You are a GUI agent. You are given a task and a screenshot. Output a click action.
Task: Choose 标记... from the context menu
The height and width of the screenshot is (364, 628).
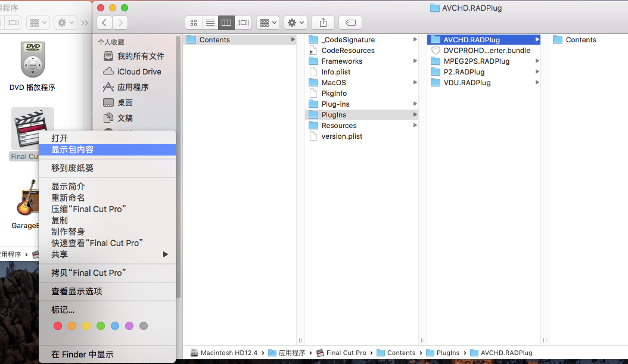107,310
